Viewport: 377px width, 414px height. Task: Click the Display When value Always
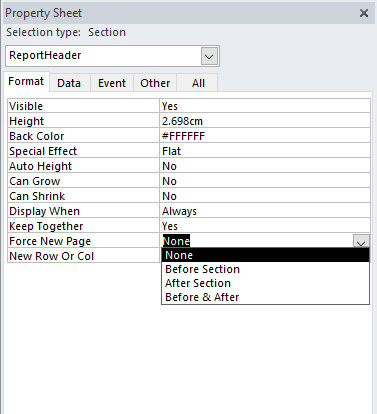(265, 211)
